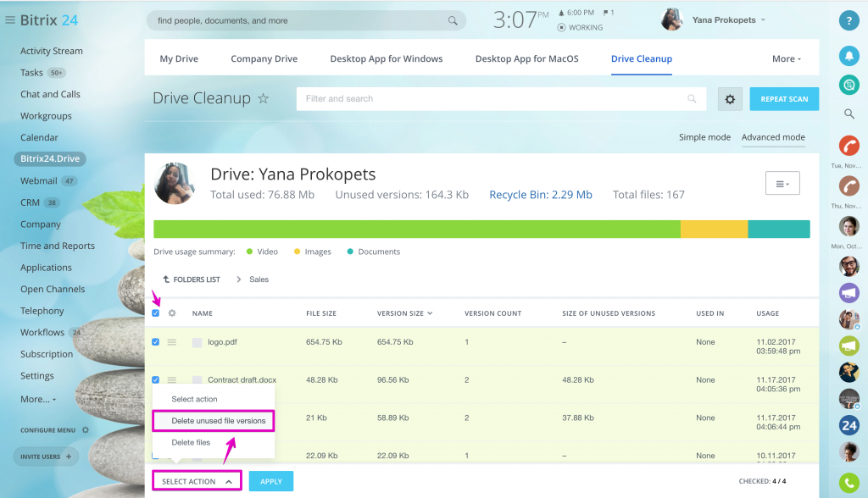The width and height of the screenshot is (868, 498).
Task: Switch to Simple mode
Action: (x=704, y=137)
